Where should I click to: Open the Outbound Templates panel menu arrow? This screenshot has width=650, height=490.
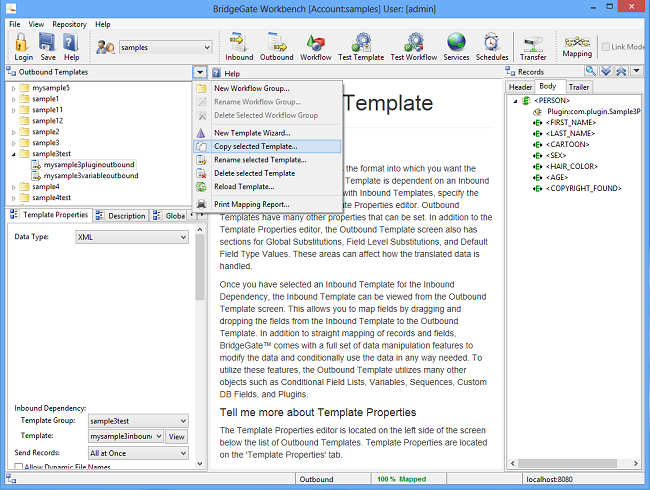pos(200,72)
